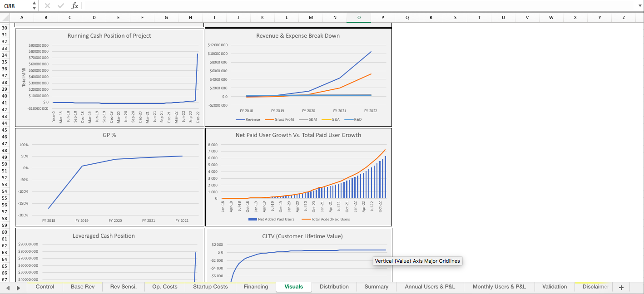Click the confirm entry checkmark icon

pos(60,6)
